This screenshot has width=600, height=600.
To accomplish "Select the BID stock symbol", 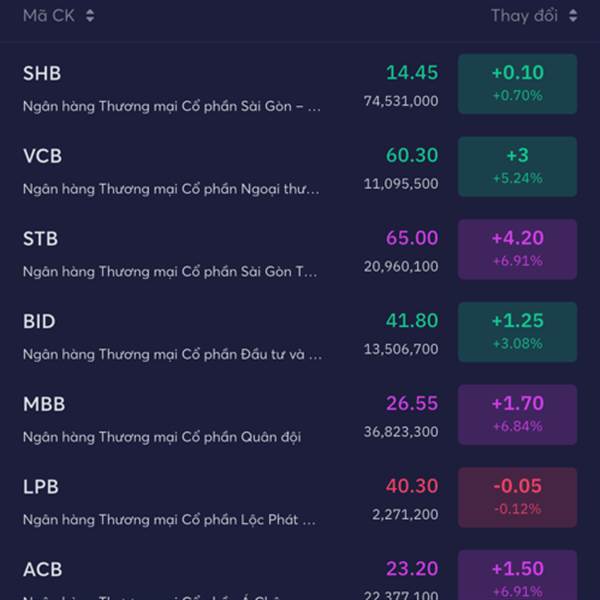I will click(x=39, y=322).
